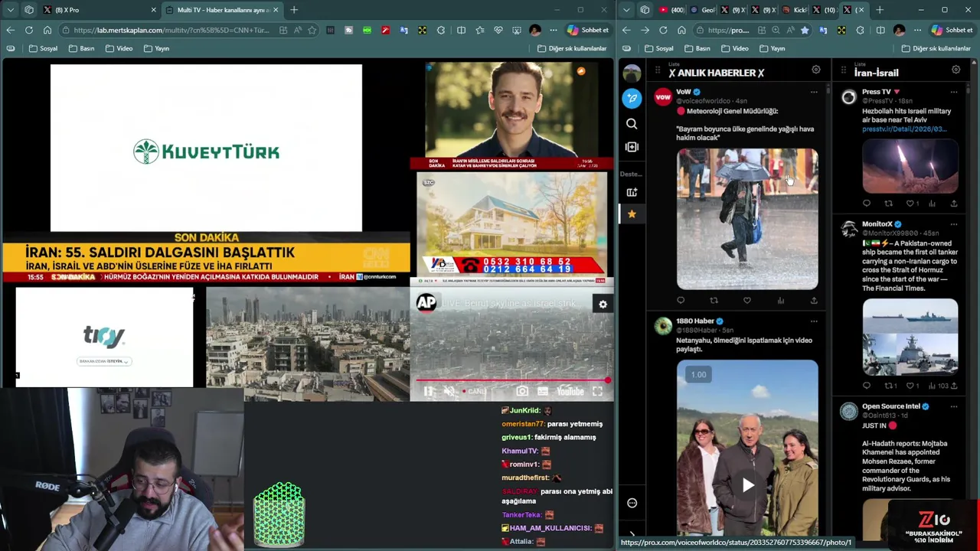Like the Press TV Hezbollah post
The image size is (980, 551).
coord(911,204)
